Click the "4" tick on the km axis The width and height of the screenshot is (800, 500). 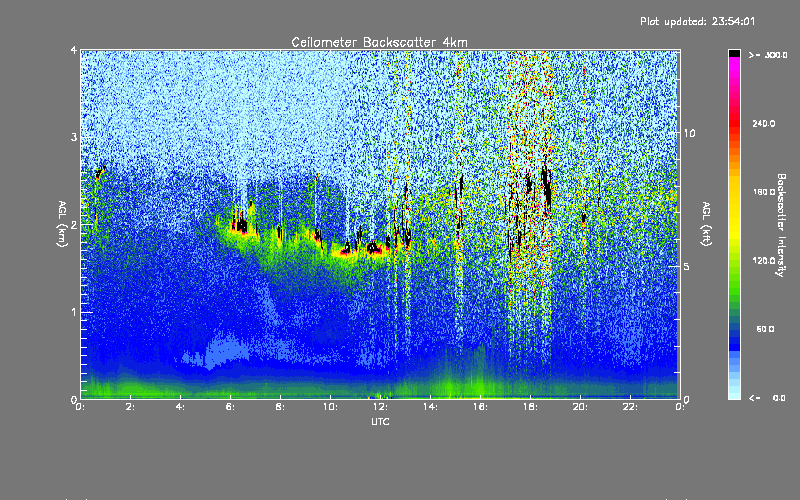tap(74, 50)
